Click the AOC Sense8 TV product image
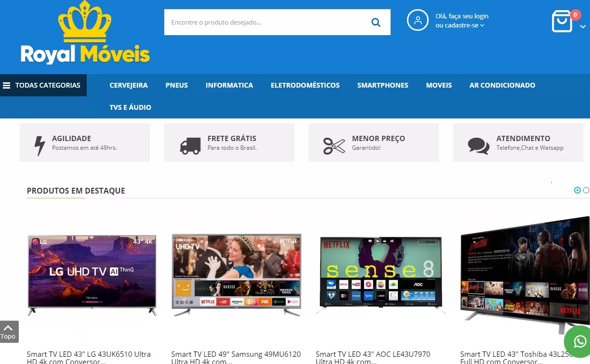590x364 pixels. [381, 275]
